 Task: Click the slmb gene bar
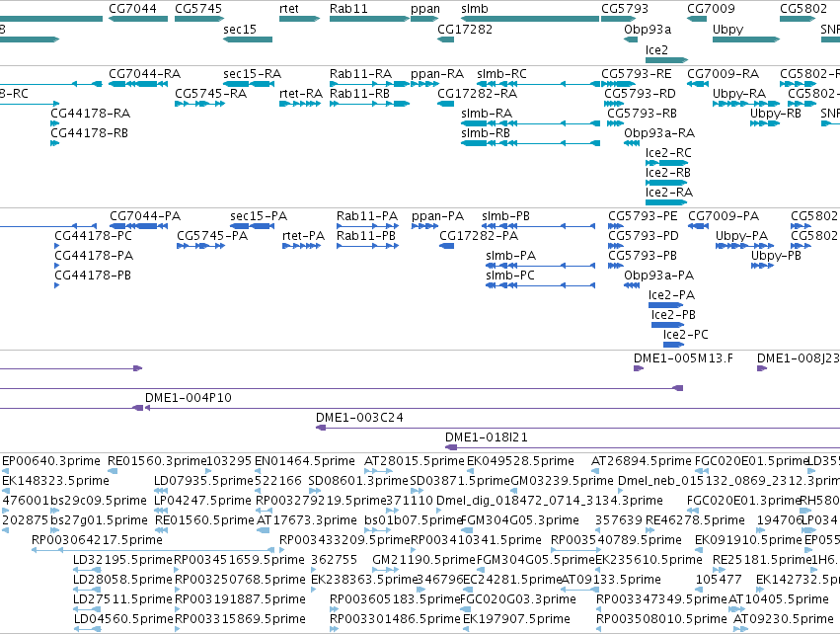pos(530,19)
